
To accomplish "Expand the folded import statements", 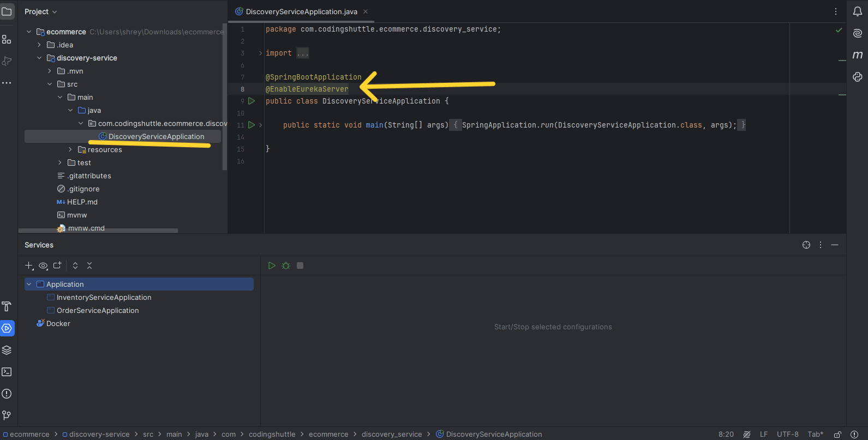I will (x=261, y=53).
